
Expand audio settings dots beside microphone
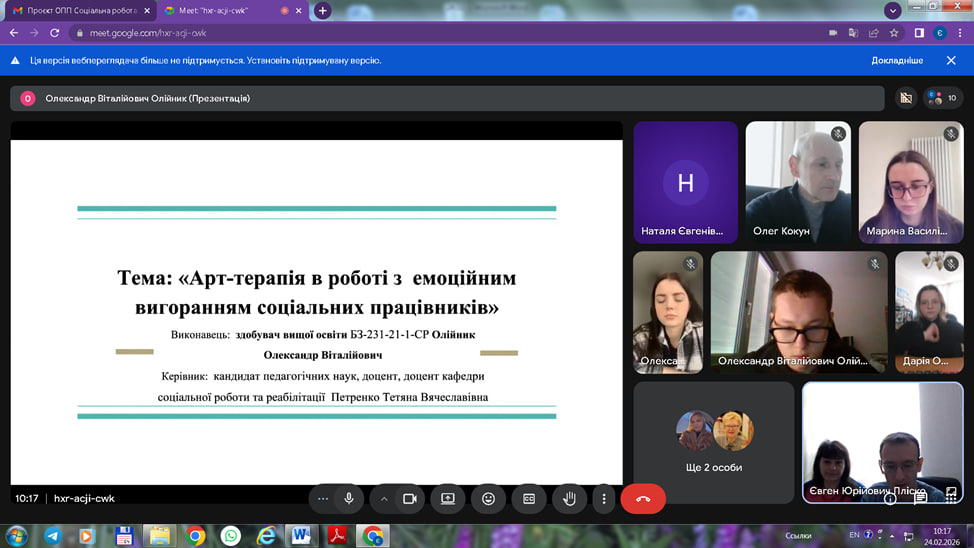(x=322, y=498)
